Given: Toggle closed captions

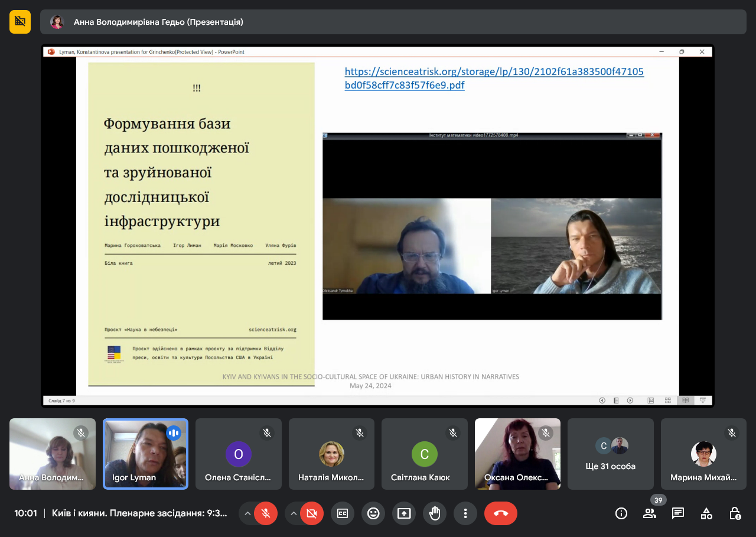Looking at the screenshot, I should (343, 513).
